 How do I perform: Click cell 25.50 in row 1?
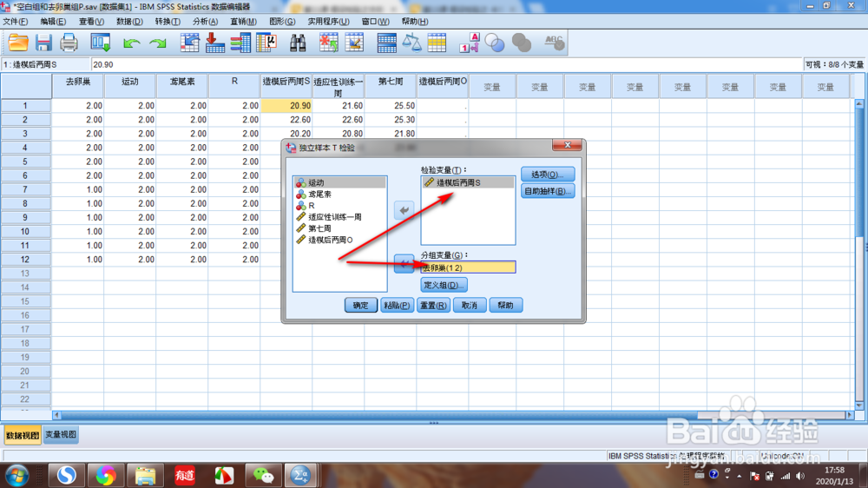tap(391, 105)
